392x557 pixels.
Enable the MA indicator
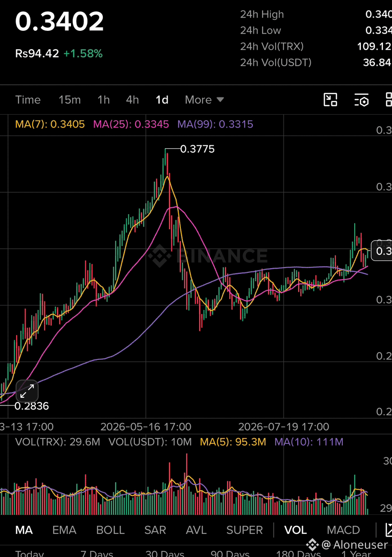coord(24,530)
